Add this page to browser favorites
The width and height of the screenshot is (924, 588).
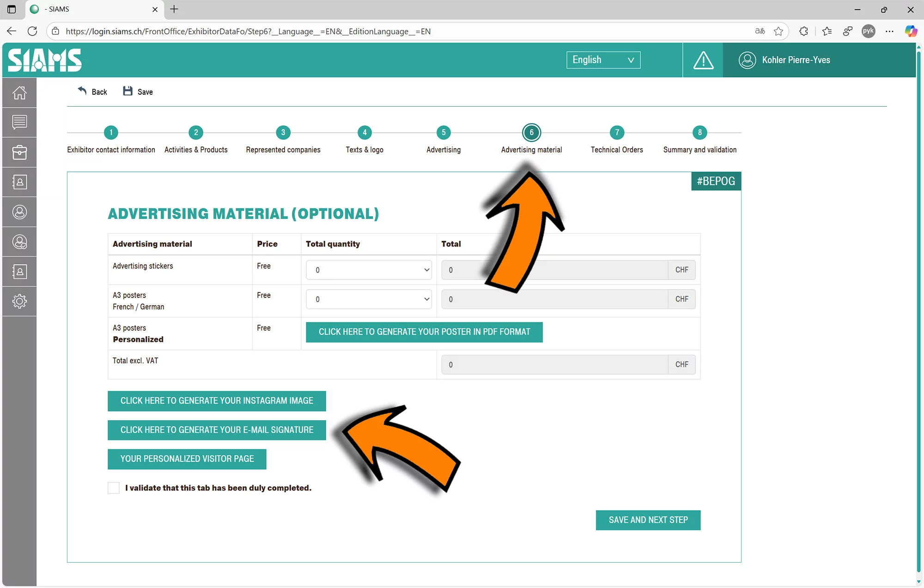click(x=778, y=31)
